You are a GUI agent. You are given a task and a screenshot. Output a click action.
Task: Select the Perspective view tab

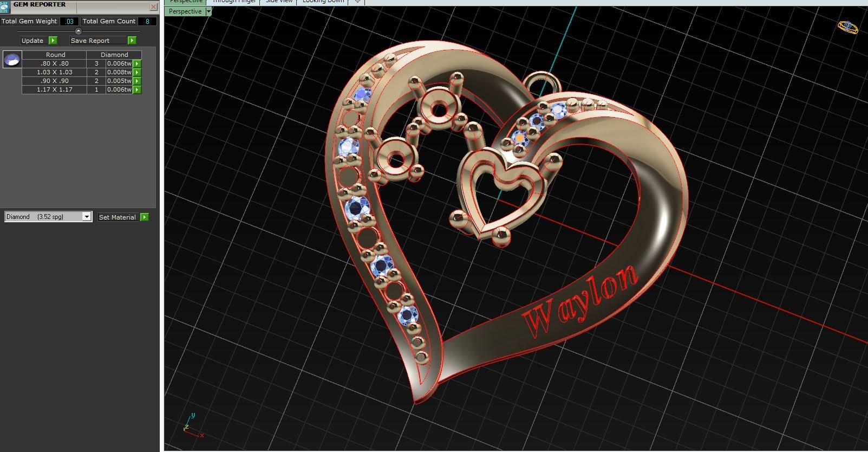[x=186, y=2]
